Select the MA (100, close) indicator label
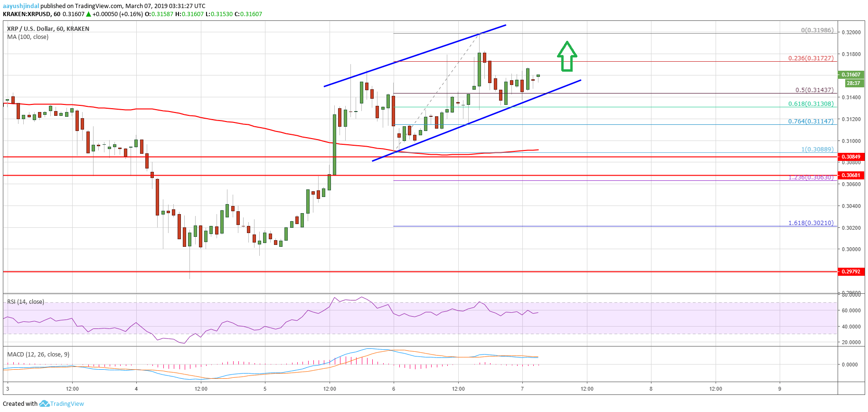Screen dimensions: 868x412 (x=28, y=37)
